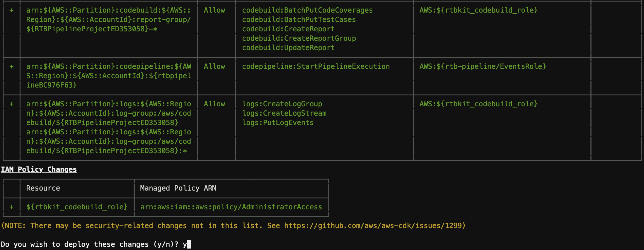
Task: Select logs:CreateLogStream action text
Action: pos(284,113)
